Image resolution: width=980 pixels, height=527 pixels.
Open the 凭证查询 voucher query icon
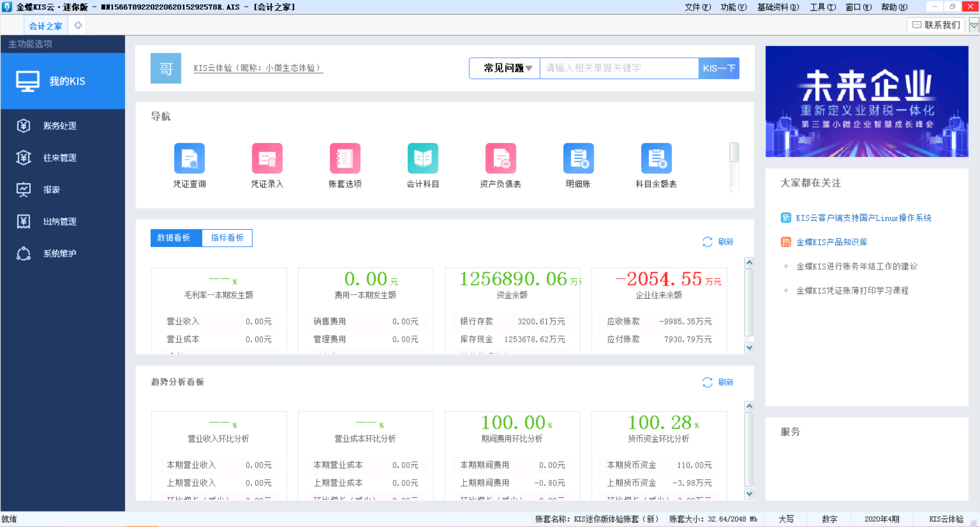point(189,158)
